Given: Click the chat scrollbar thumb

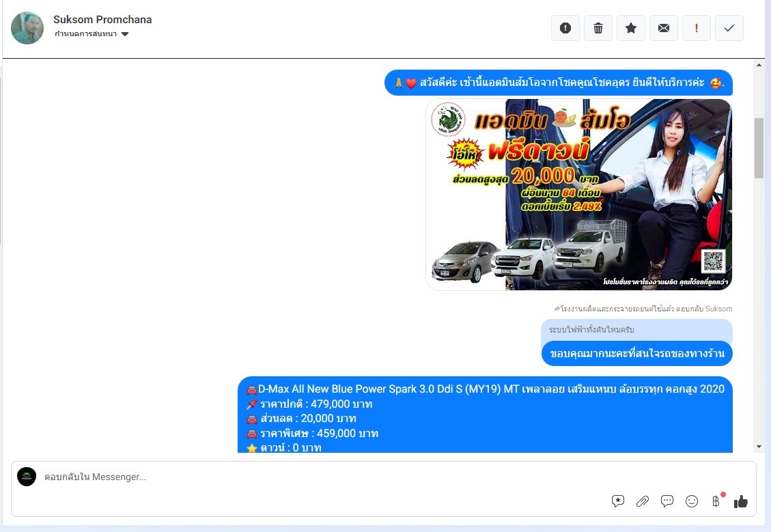Looking at the screenshot, I should coord(759,148).
